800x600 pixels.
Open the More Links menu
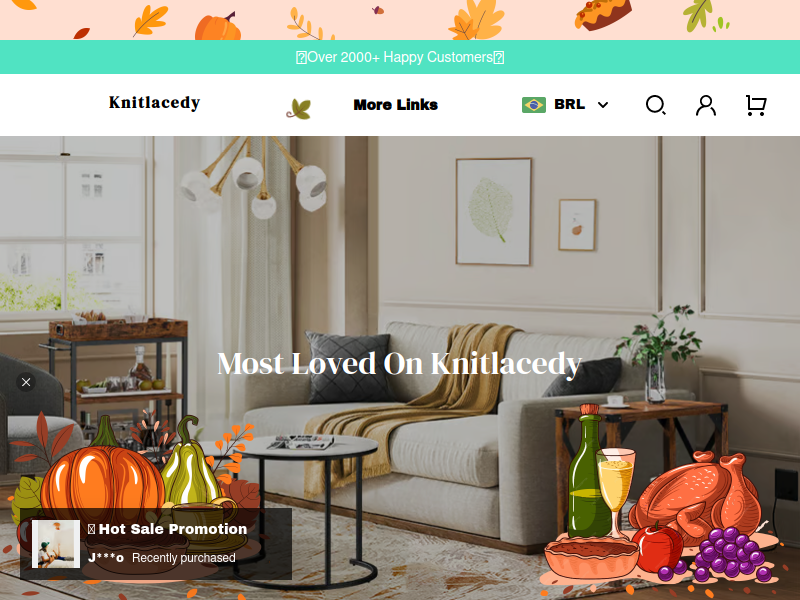click(x=395, y=105)
